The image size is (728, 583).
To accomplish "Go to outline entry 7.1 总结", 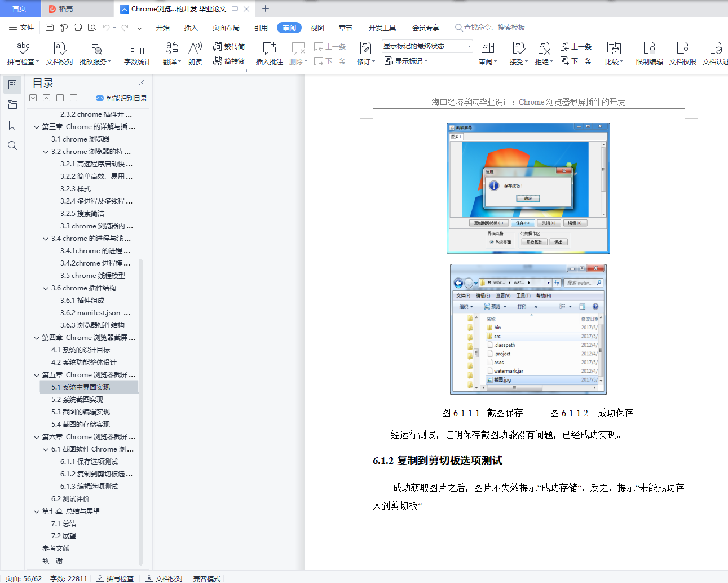I will pyautogui.click(x=64, y=524).
